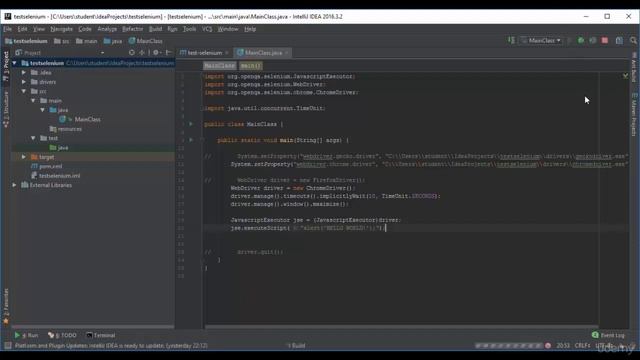This screenshot has height=360, width=640.
Task: Close the test-selenium editor tab
Action: click(227, 53)
